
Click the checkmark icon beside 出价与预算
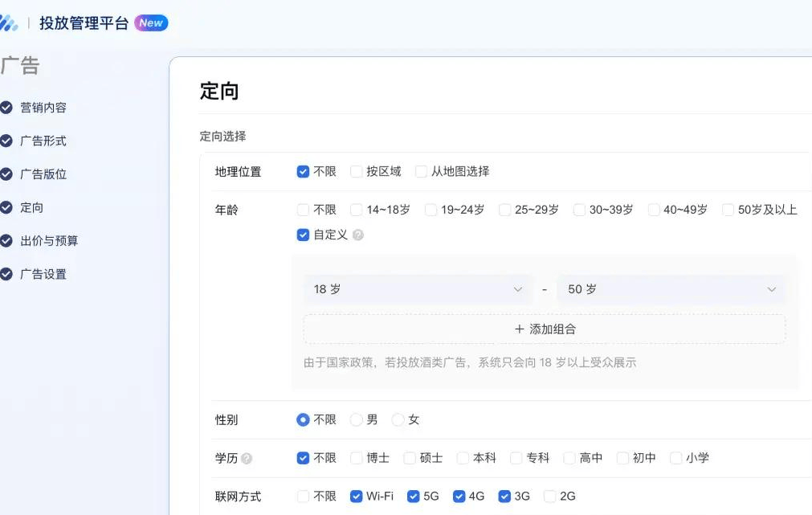(6, 241)
